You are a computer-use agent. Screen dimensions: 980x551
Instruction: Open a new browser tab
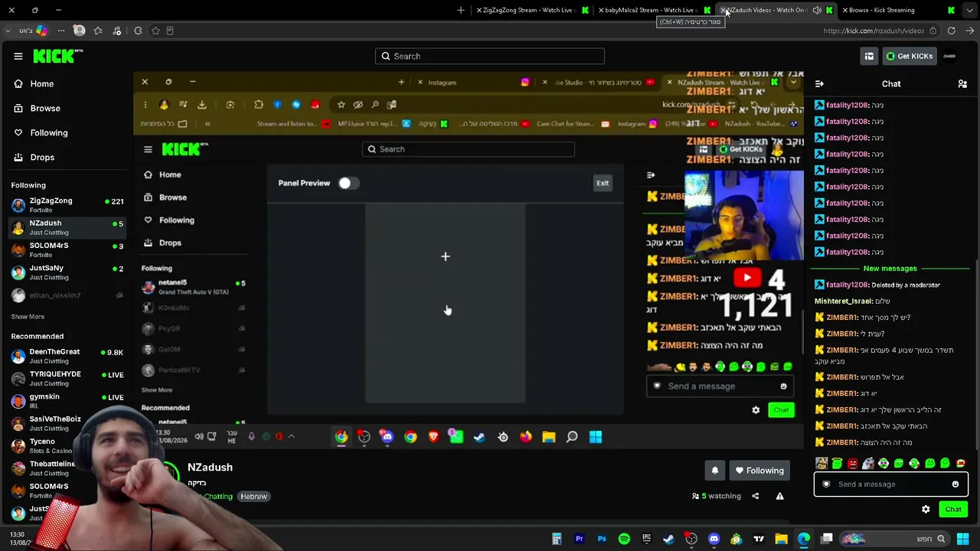coord(461,10)
